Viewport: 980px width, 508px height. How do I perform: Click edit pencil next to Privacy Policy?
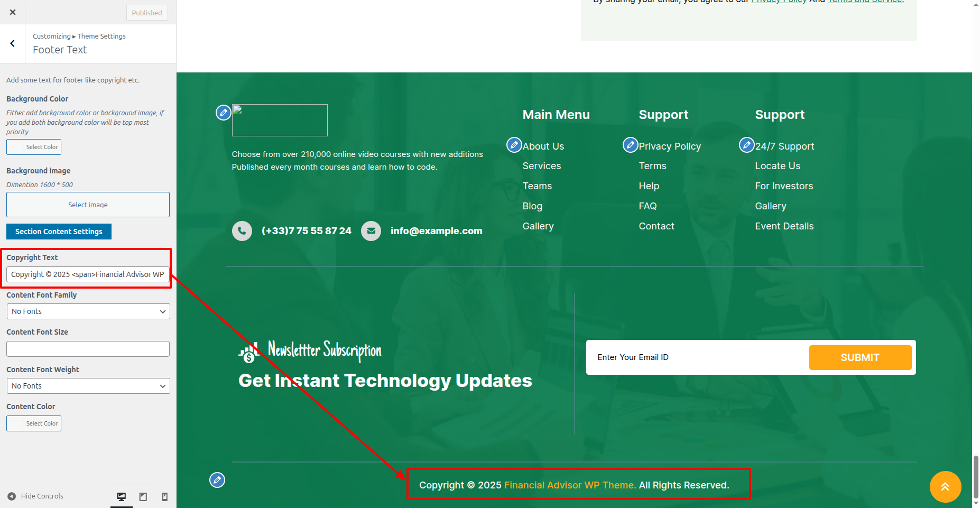(x=630, y=145)
